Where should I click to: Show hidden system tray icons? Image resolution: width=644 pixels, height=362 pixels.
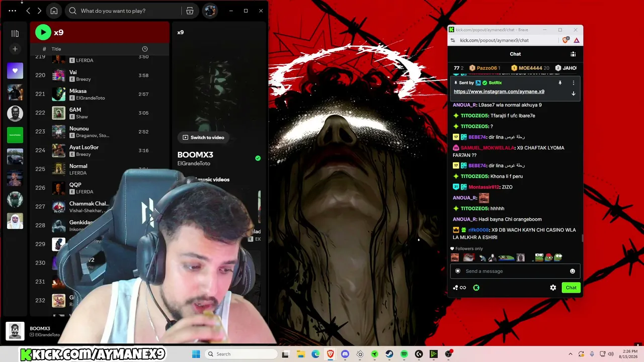tap(571, 354)
